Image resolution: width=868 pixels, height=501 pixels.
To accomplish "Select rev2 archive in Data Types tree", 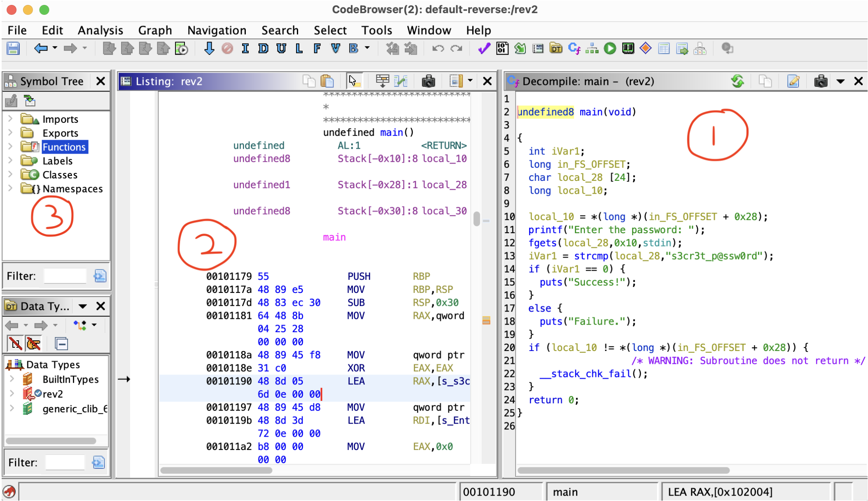I will [x=53, y=394].
